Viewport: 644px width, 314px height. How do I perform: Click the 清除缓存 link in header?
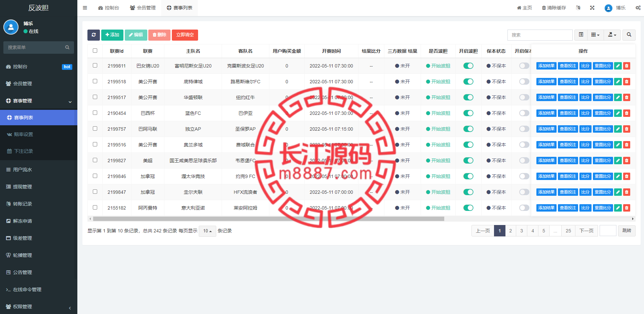(554, 8)
